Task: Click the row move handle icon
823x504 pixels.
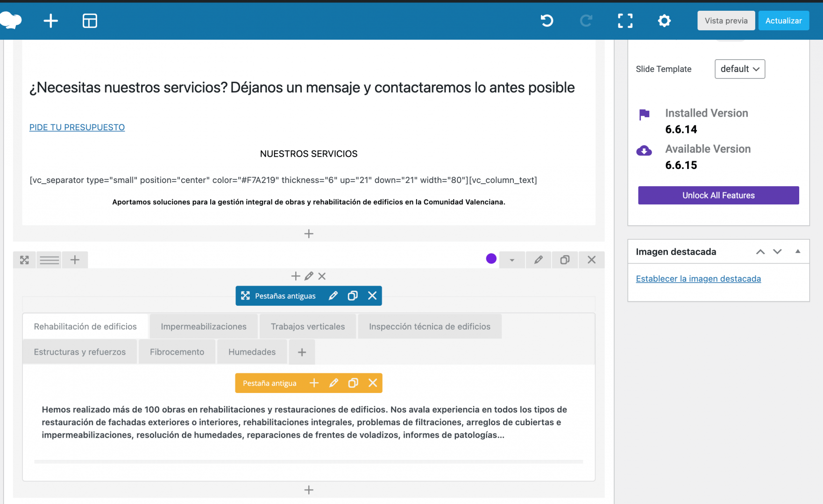Action: [x=24, y=260]
